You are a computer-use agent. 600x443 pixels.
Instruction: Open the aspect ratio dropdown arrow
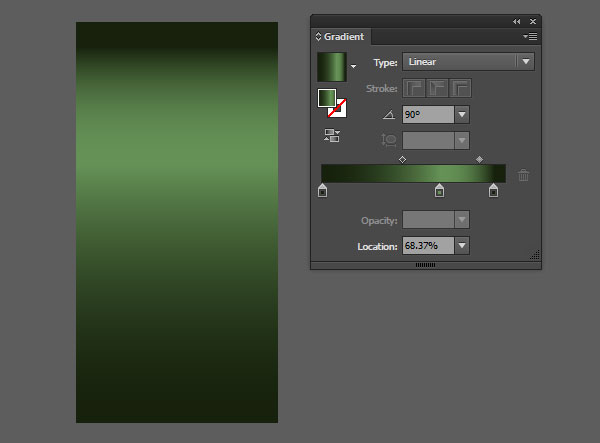(462, 140)
